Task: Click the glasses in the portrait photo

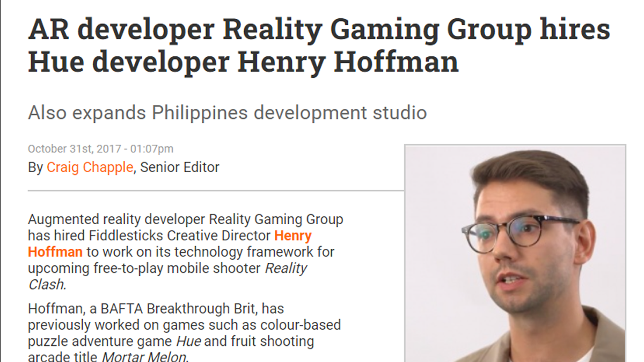Action: point(520,233)
